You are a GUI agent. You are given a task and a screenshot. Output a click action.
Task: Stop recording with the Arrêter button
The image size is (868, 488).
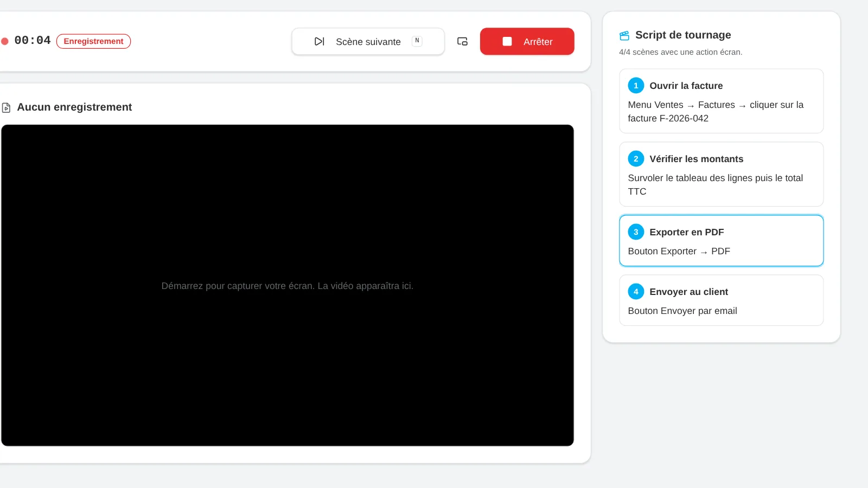click(527, 41)
